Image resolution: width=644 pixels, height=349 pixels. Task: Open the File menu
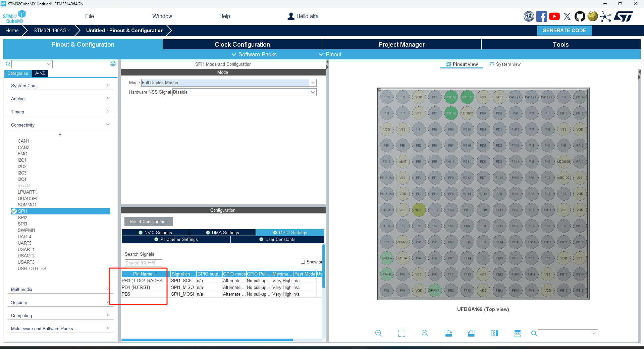[x=90, y=16]
